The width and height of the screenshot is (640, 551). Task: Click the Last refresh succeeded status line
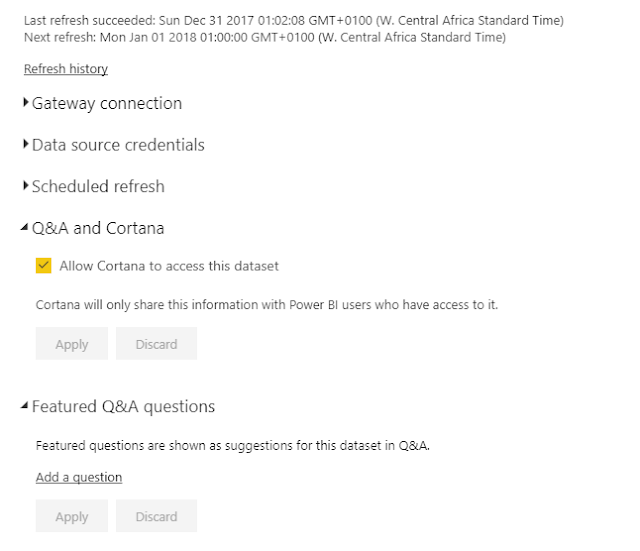293,20
